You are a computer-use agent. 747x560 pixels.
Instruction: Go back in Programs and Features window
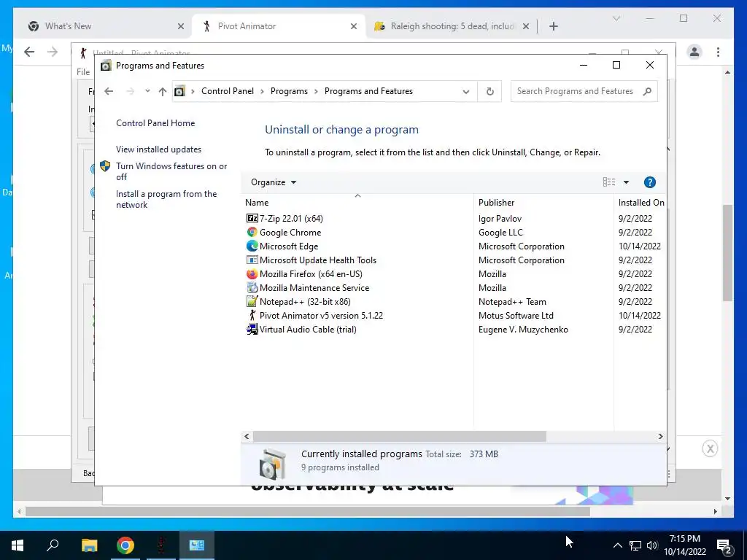pyautogui.click(x=109, y=91)
